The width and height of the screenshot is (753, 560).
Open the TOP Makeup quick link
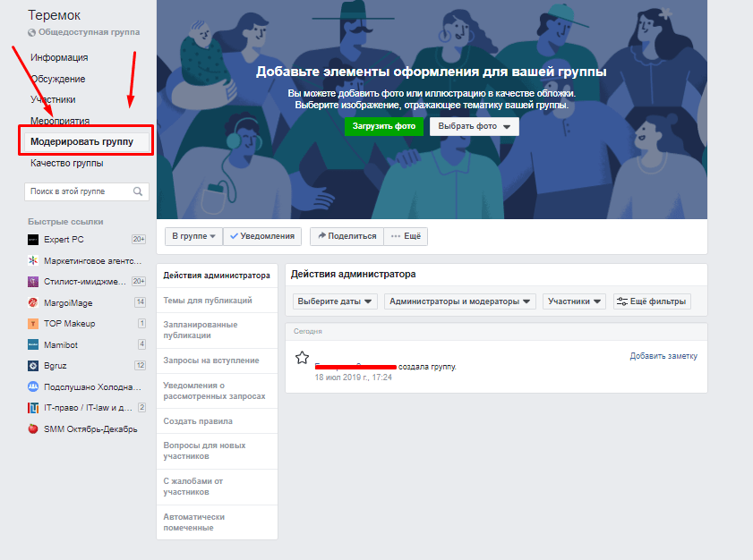[x=70, y=324]
